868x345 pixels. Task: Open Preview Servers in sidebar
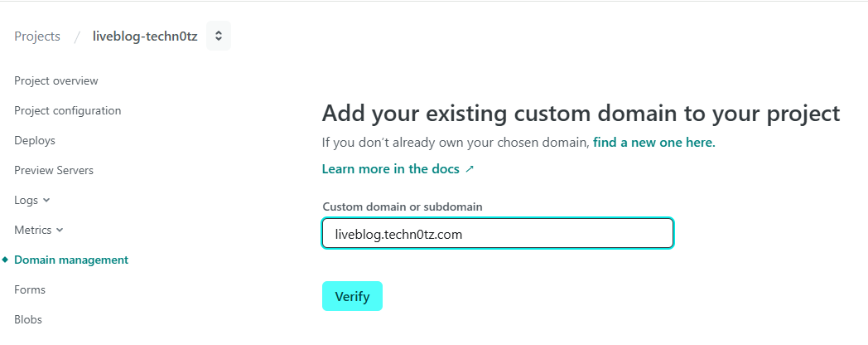click(54, 170)
